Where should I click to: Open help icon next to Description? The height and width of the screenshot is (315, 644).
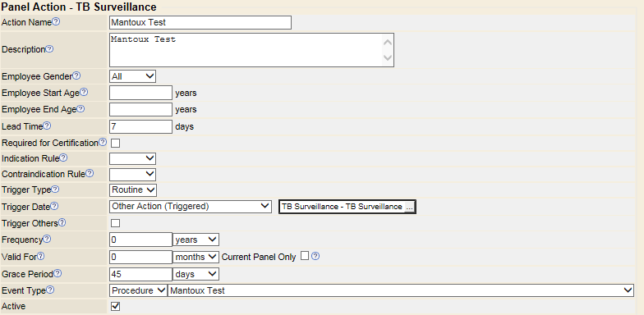49,49
